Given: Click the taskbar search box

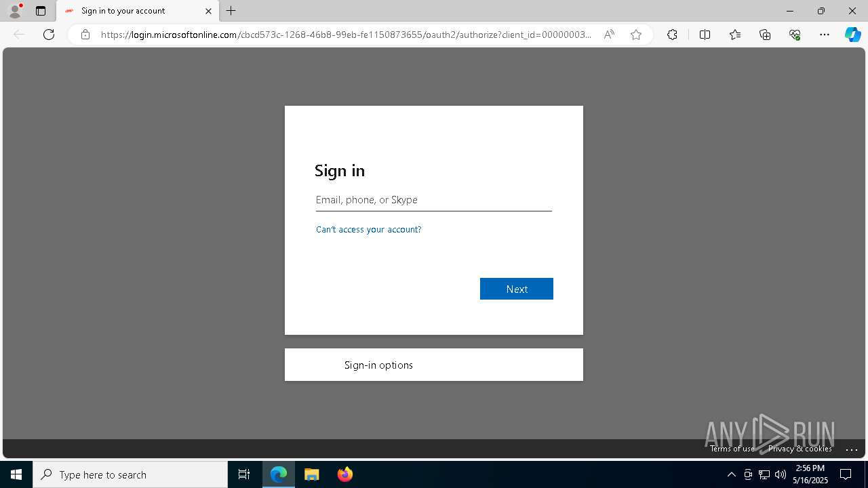Looking at the screenshot, I should [130, 474].
